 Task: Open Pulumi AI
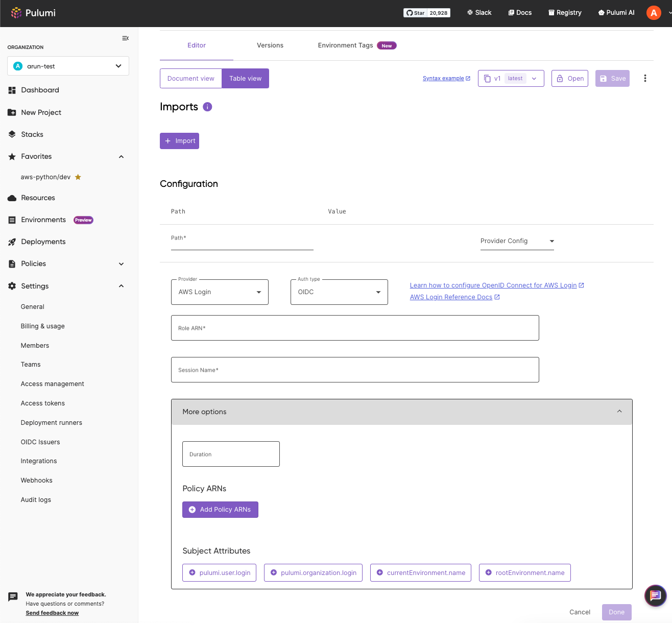(x=616, y=13)
